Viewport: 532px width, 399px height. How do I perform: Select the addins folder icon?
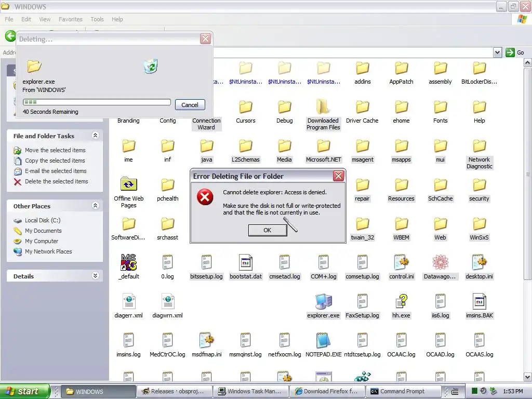pyautogui.click(x=362, y=68)
